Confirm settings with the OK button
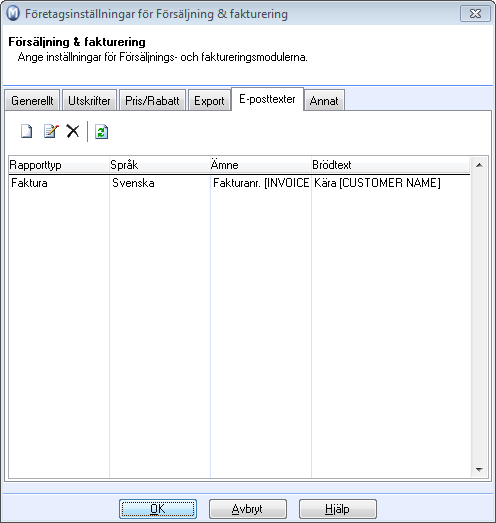This screenshot has height=523, width=496. [158, 509]
